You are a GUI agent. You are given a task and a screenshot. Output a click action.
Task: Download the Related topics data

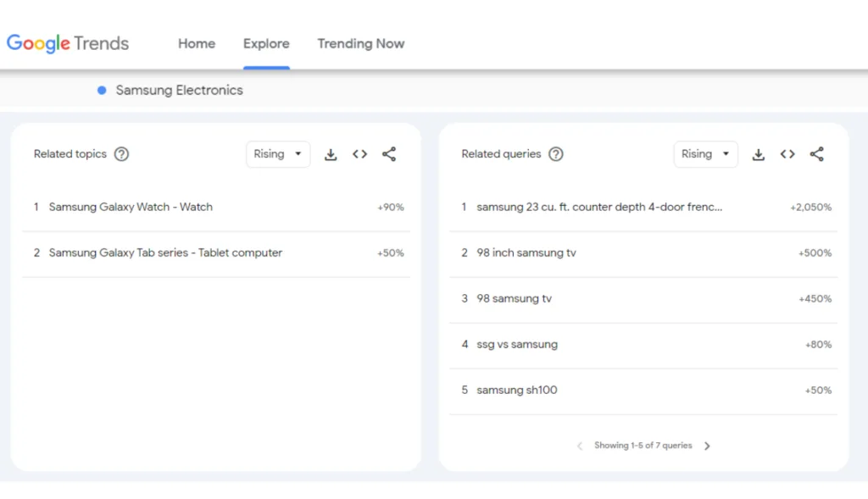coord(331,154)
